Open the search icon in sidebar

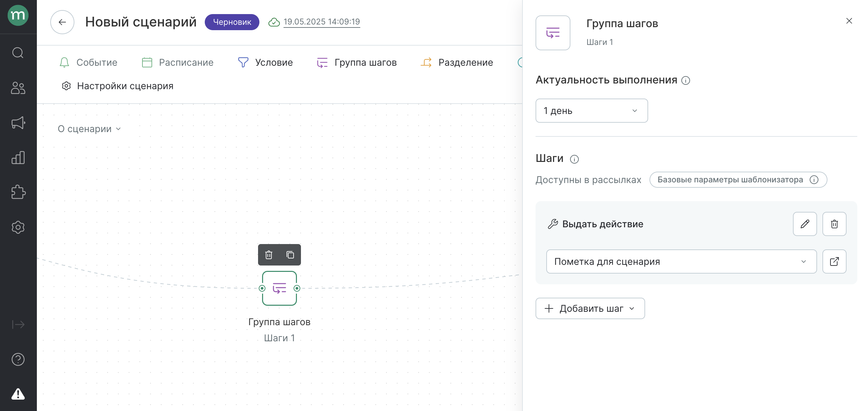[18, 53]
